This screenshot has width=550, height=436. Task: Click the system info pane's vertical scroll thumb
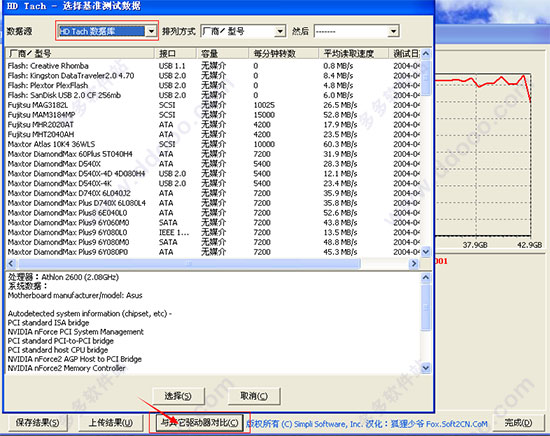(x=426, y=308)
